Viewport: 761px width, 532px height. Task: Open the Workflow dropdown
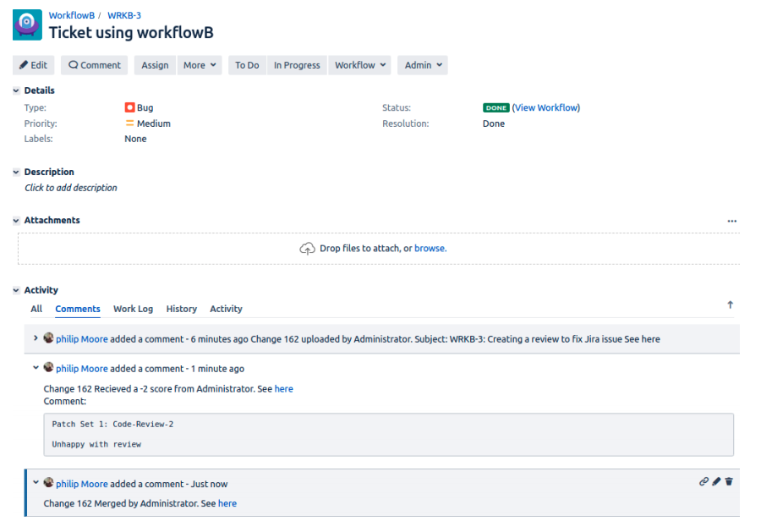tap(359, 65)
